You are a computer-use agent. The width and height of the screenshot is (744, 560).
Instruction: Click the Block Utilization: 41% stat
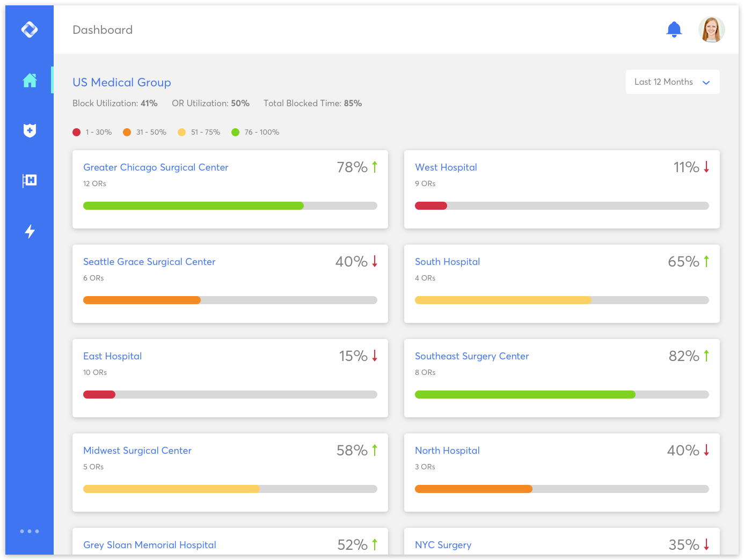(115, 103)
